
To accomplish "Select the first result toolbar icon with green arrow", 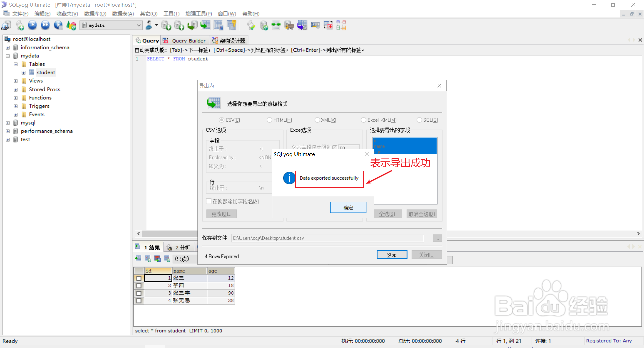I will [138, 258].
